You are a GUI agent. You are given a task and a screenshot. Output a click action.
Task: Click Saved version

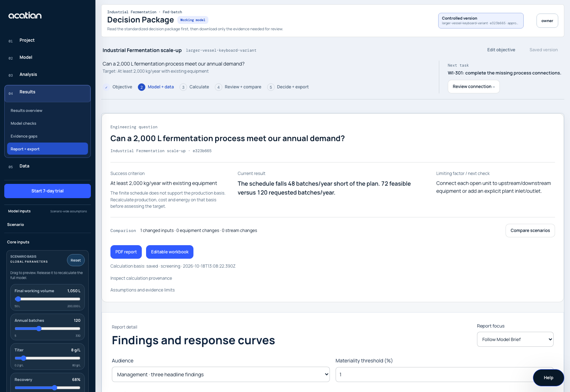coord(543,50)
